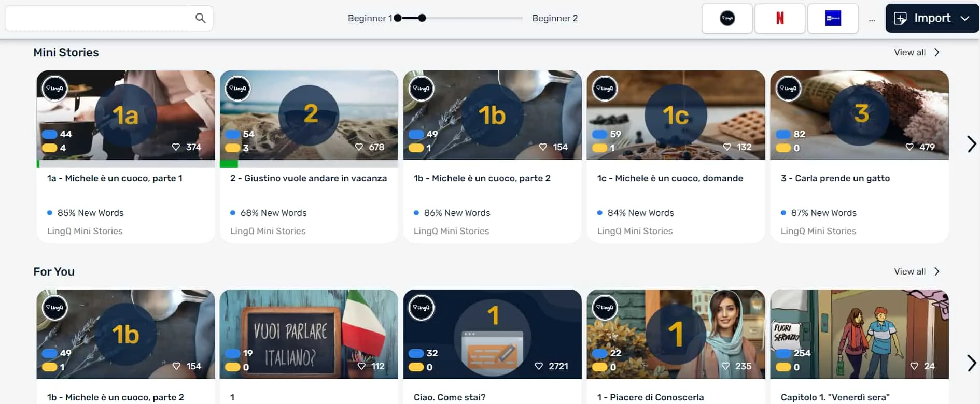Select the Netflix source filter

click(x=780, y=18)
